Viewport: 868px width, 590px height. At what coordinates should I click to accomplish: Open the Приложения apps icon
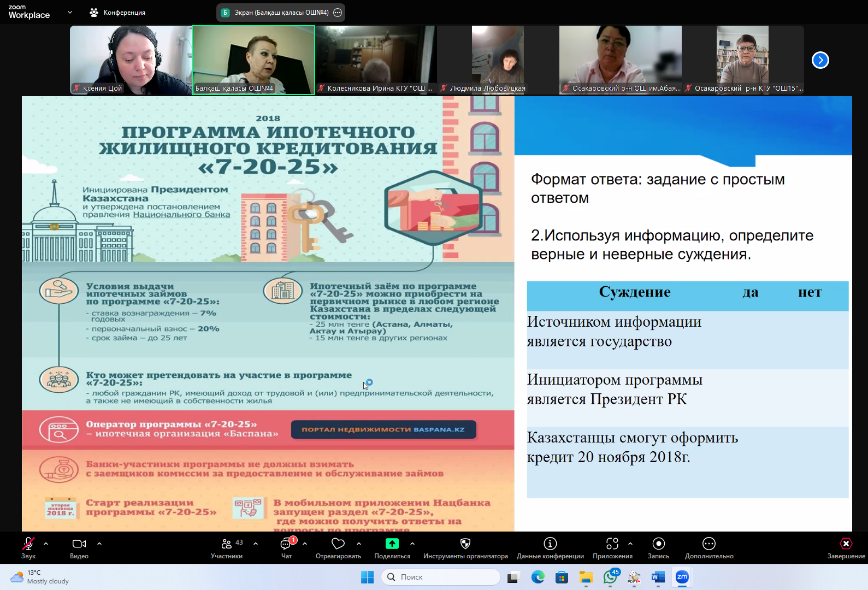612,544
